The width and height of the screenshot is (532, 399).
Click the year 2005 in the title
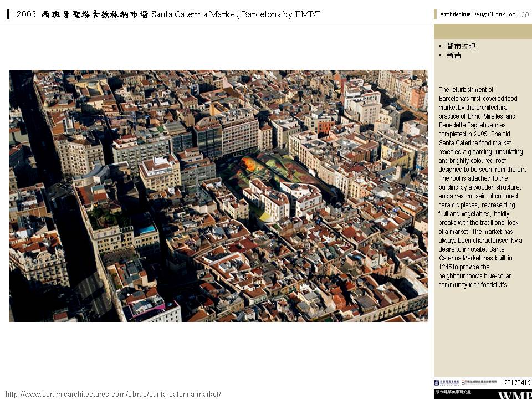pos(26,14)
